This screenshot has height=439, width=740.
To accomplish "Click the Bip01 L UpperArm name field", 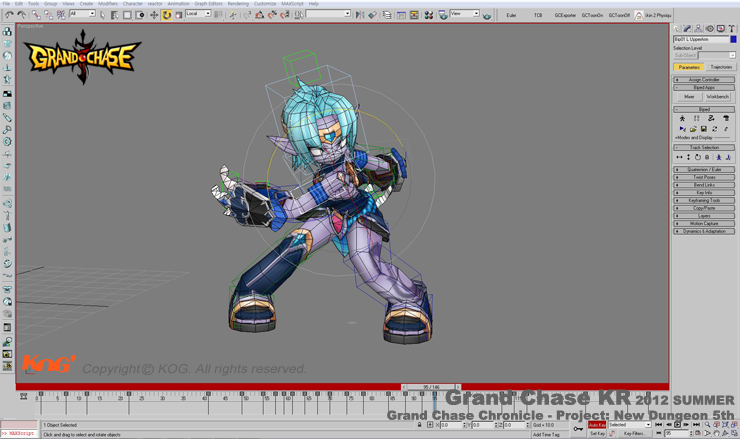I will [x=699, y=39].
